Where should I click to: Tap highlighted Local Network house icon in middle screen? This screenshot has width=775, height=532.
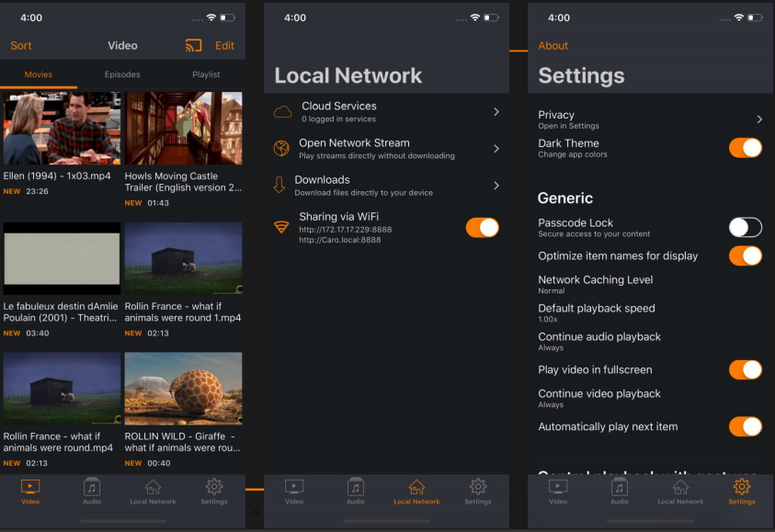(x=416, y=487)
